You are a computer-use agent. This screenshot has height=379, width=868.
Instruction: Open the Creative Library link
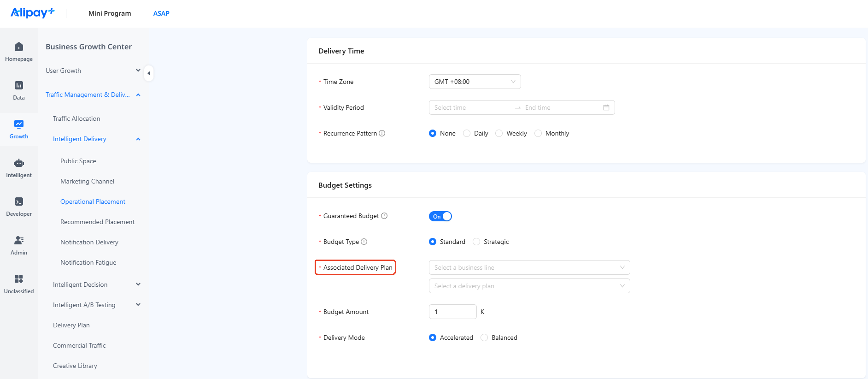[75, 366]
